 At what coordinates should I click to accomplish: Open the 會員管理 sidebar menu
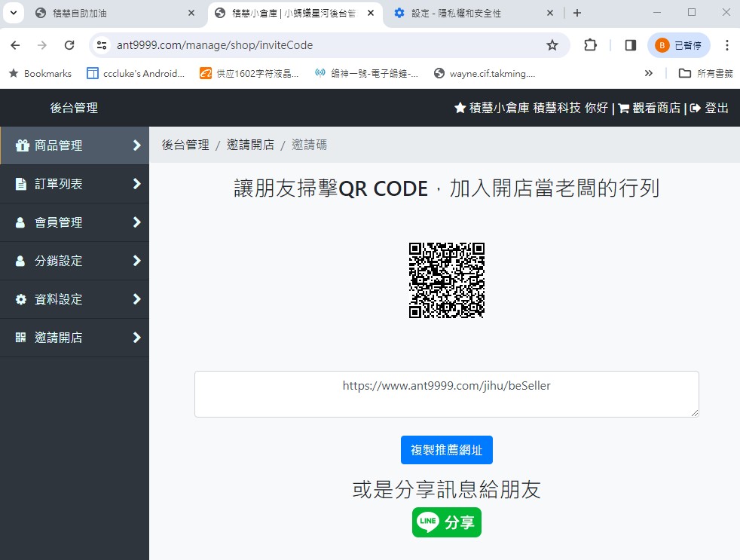coord(75,222)
